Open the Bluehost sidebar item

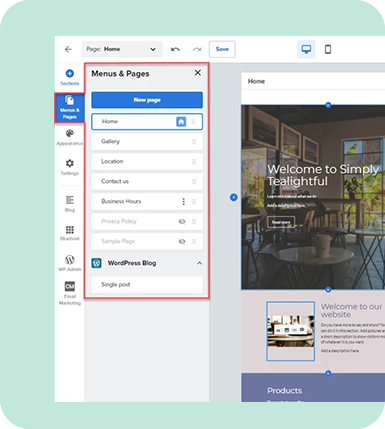click(70, 233)
